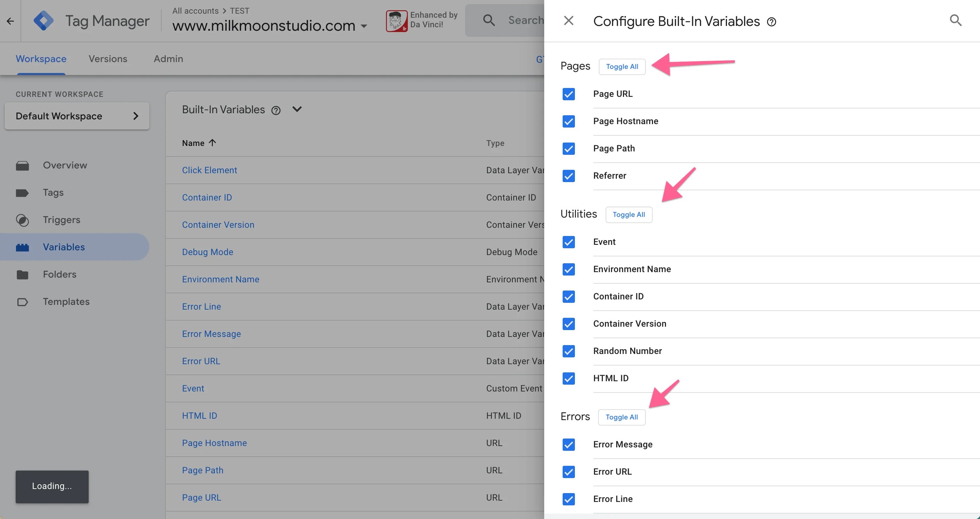980x519 pixels.
Task: Click the search icon in the Configure panel
Action: 956,20
